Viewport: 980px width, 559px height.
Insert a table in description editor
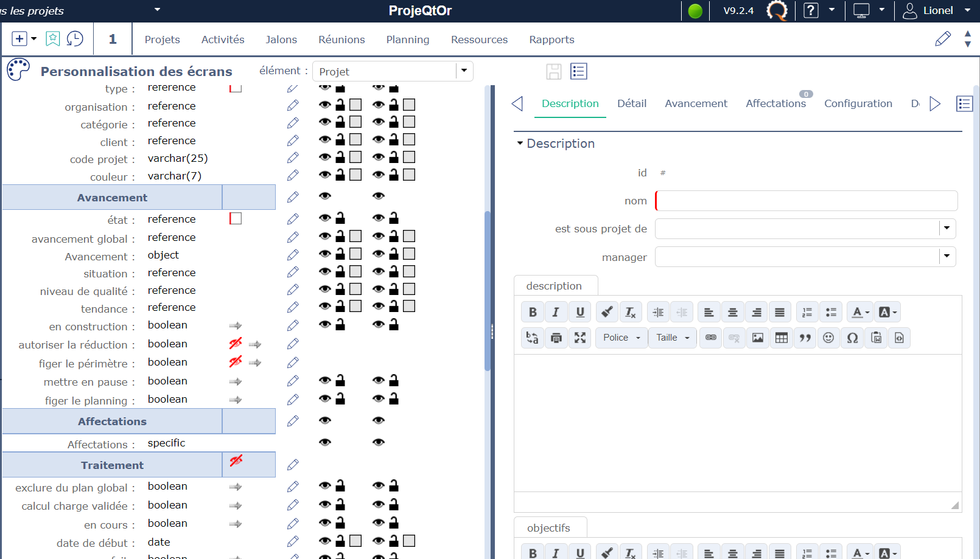coord(781,338)
